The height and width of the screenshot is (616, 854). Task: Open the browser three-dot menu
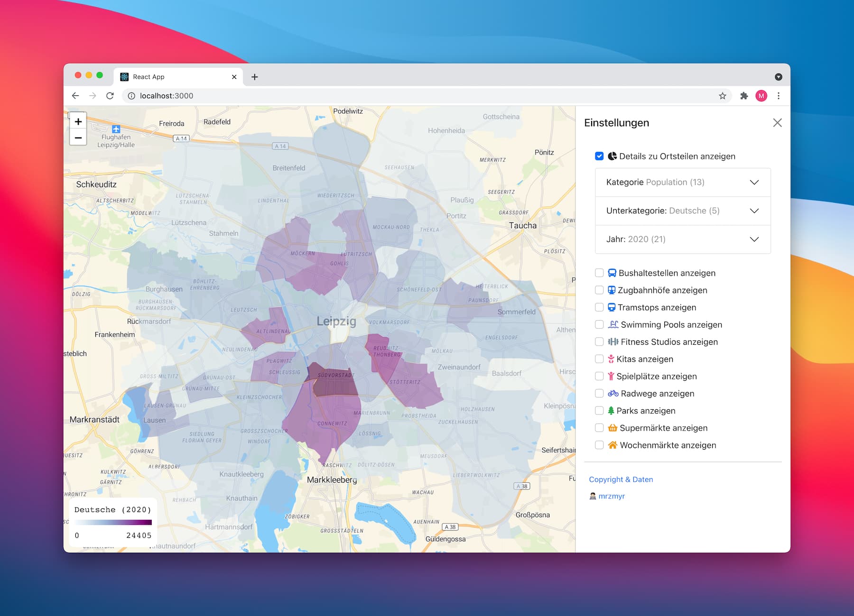click(778, 95)
